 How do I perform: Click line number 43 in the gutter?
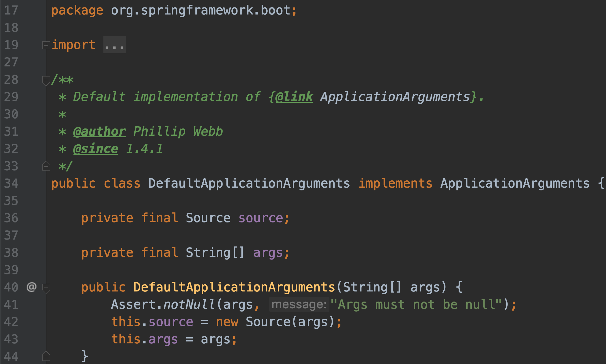[11, 339]
